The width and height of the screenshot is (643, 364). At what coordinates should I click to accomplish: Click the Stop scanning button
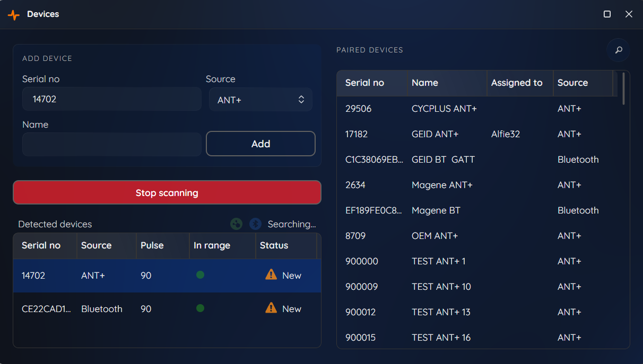pos(167,192)
